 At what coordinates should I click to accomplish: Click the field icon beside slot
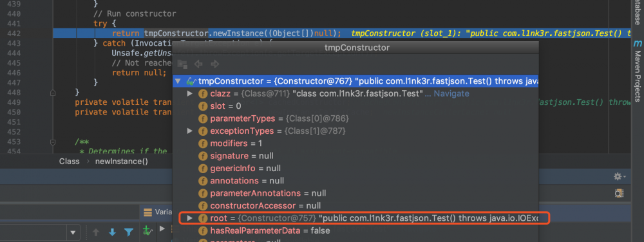[x=203, y=106]
